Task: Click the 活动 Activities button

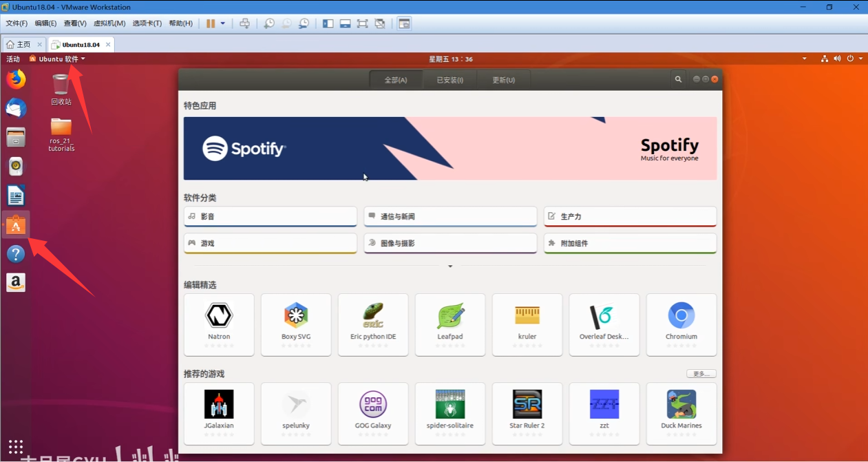Action: tap(13, 59)
